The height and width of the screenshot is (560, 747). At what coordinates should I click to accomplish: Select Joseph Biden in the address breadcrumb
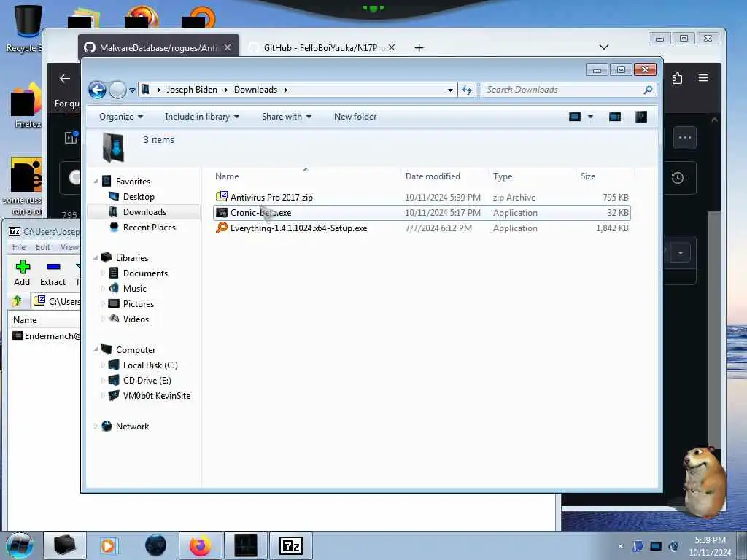click(x=192, y=90)
